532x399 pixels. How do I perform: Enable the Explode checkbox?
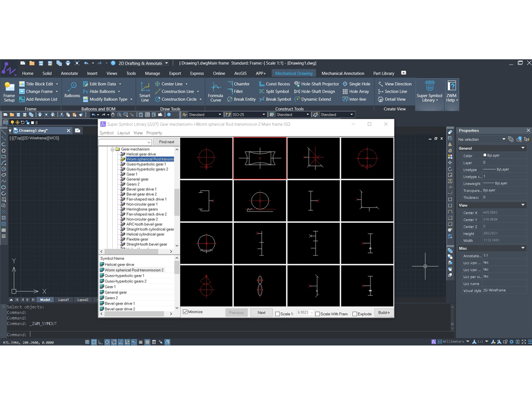[355, 314]
